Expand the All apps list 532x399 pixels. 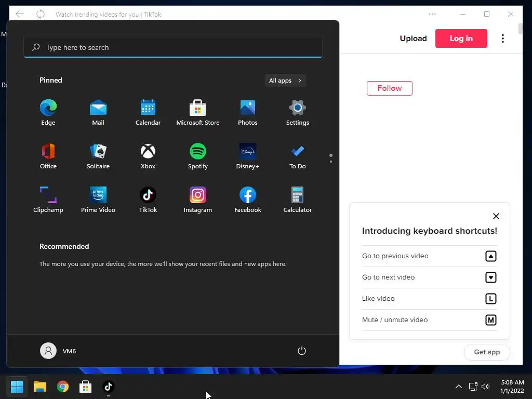pos(285,81)
